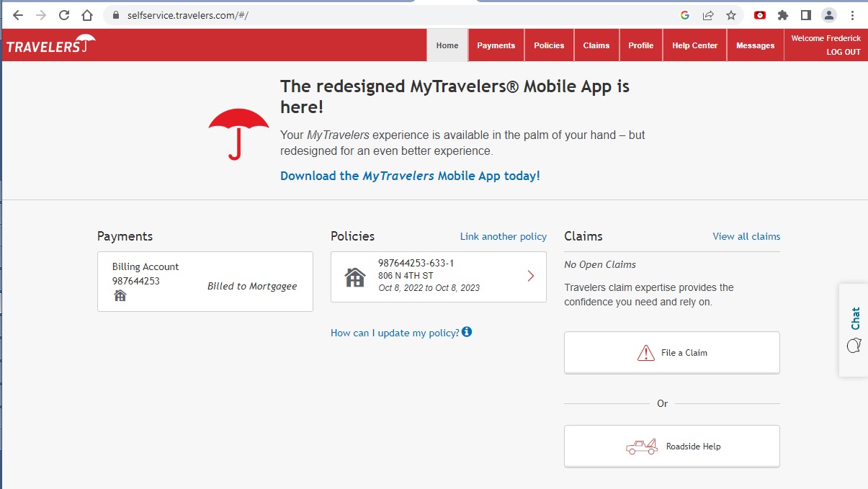Click the house icon in Policies card
This screenshot has height=489, width=868.
[355, 277]
